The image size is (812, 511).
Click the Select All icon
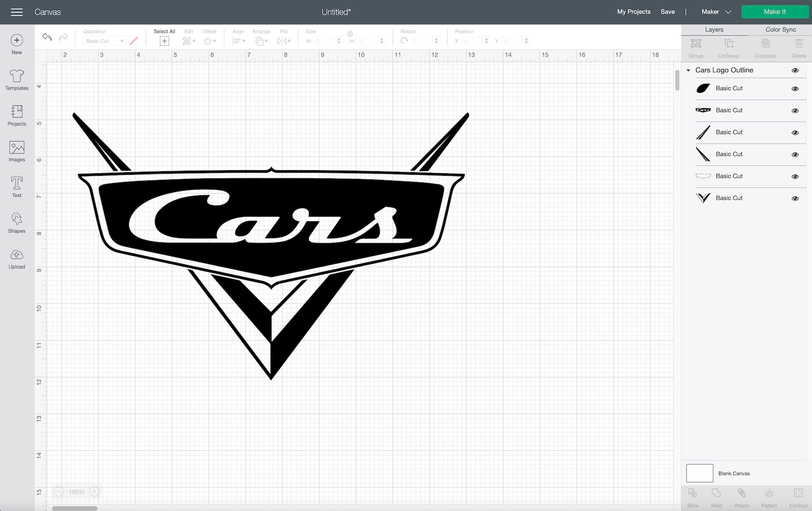[x=164, y=41]
